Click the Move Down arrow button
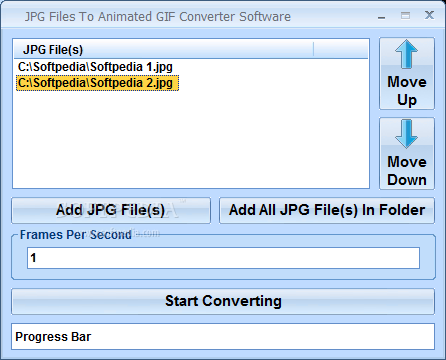 click(x=407, y=154)
